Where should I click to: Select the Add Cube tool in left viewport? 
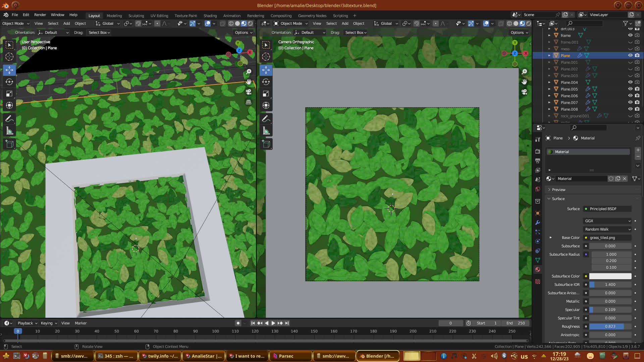click(x=9, y=144)
